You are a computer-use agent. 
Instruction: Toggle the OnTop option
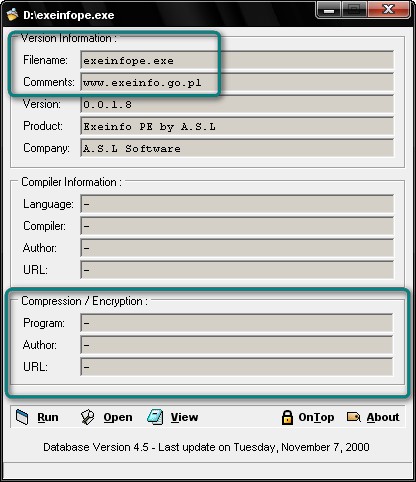click(x=316, y=417)
